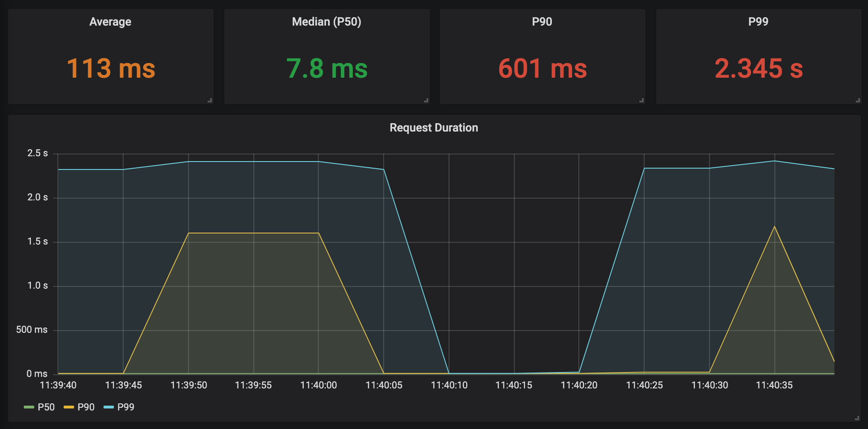Grab the P90 panel corner handle

(642, 100)
